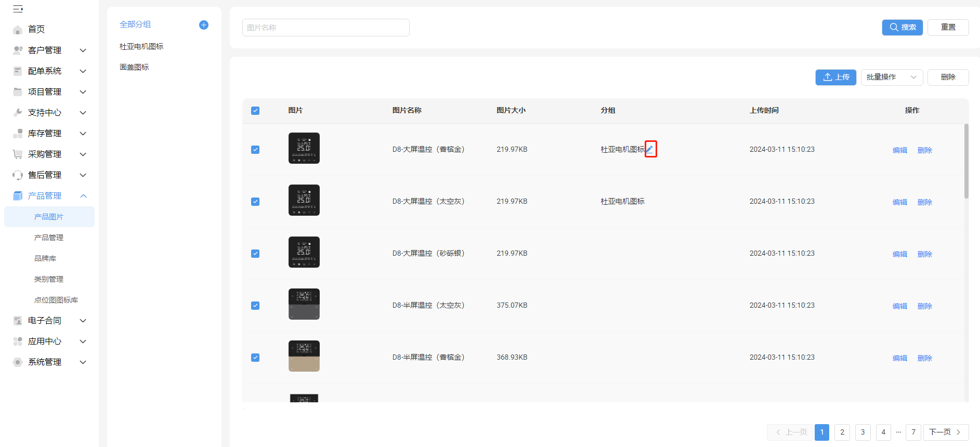Click the 库存管理 sidebar icon
The width and height of the screenshot is (980, 447).
[18, 134]
